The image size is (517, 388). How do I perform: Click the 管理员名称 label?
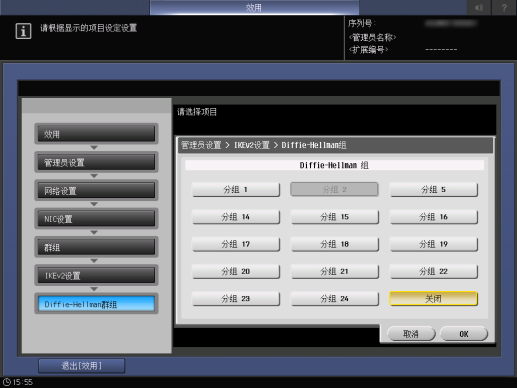(x=372, y=37)
